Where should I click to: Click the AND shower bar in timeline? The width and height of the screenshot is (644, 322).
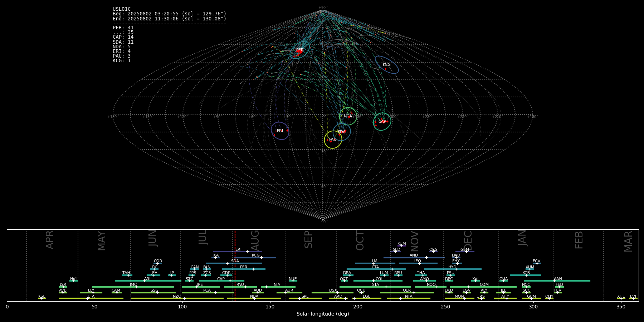(x=414, y=257)
